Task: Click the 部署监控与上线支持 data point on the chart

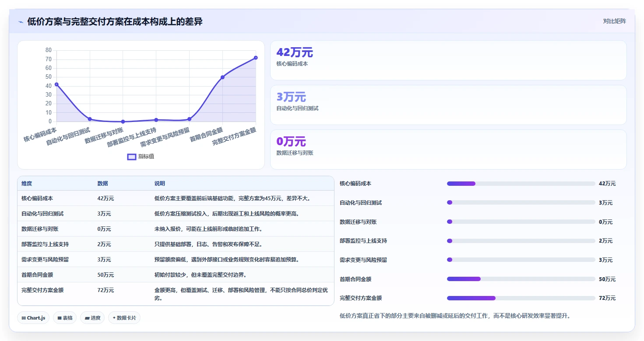Action: coord(156,120)
